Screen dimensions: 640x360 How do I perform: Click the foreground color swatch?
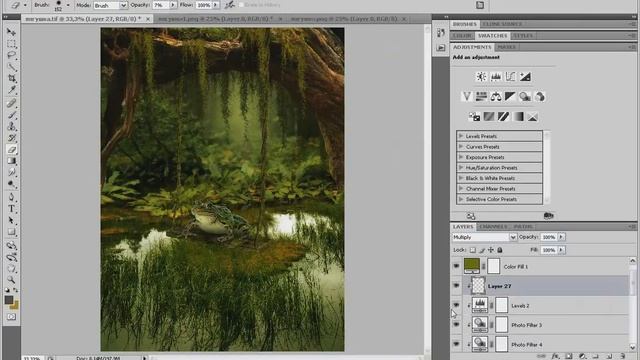(9, 300)
